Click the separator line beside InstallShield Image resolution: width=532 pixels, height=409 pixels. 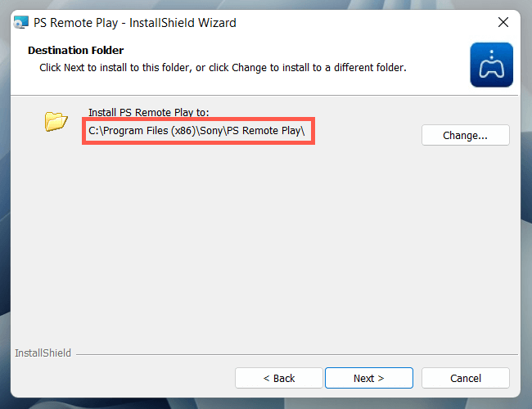point(295,354)
